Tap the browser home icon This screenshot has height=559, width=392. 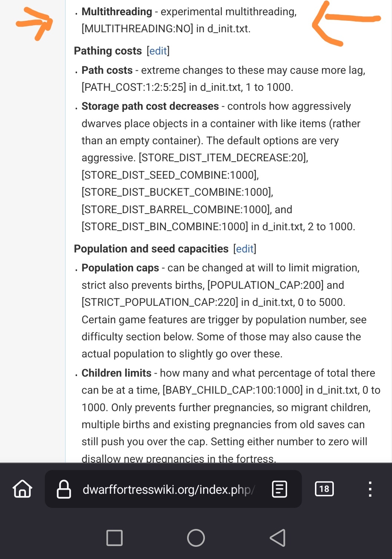(x=23, y=489)
